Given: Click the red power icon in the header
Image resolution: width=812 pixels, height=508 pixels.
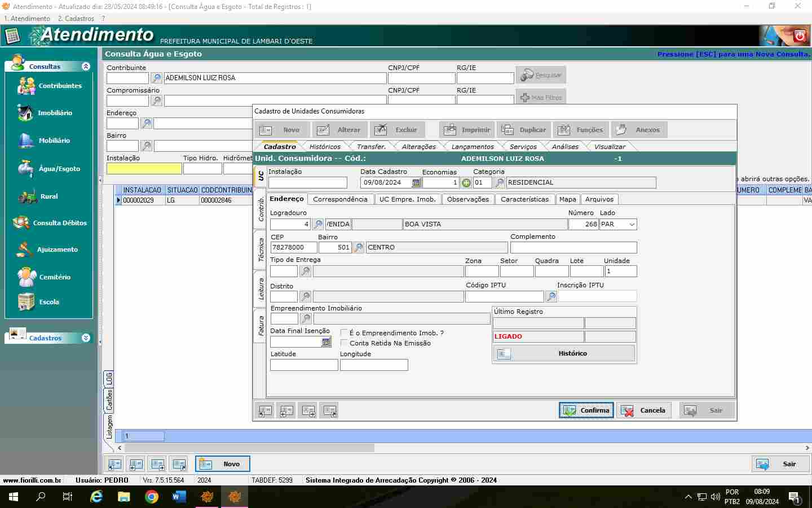Looking at the screenshot, I should pyautogui.click(x=800, y=36).
